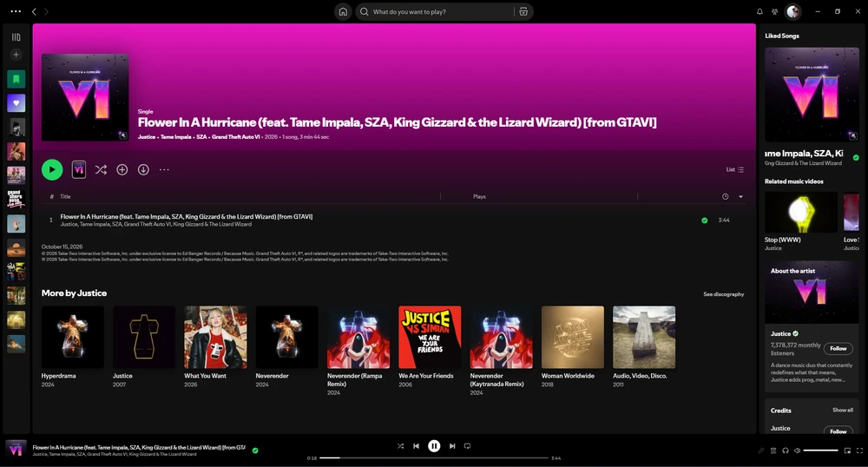Open the Woman Worldwide album card

pyautogui.click(x=572, y=345)
